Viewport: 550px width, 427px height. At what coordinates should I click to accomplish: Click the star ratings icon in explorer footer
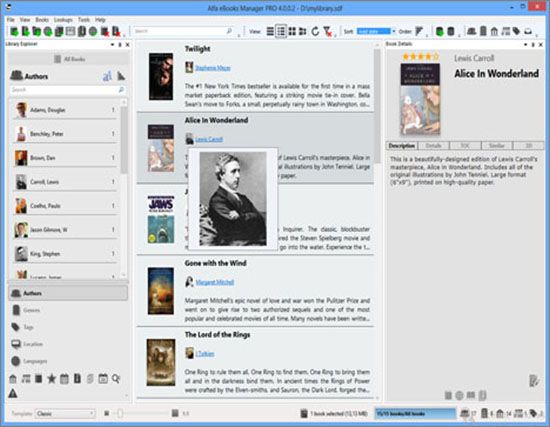(52, 379)
